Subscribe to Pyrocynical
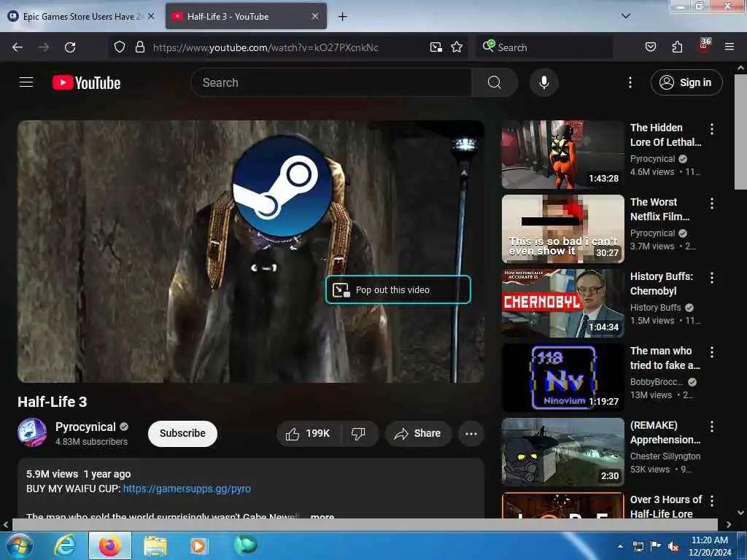This screenshot has height=560, width=747. 182,433
